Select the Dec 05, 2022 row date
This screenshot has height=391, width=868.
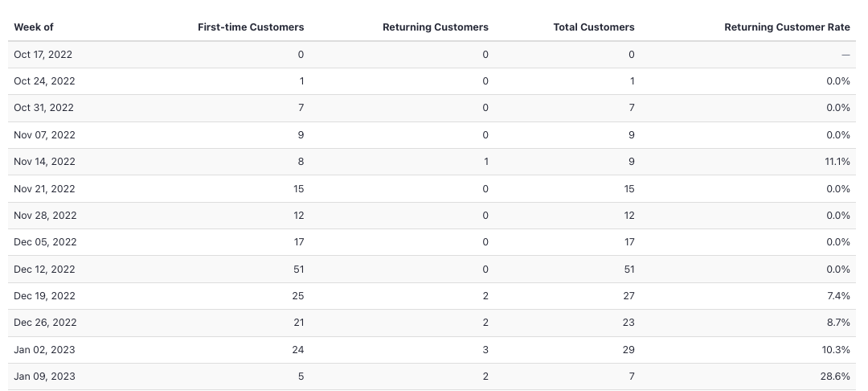click(45, 242)
